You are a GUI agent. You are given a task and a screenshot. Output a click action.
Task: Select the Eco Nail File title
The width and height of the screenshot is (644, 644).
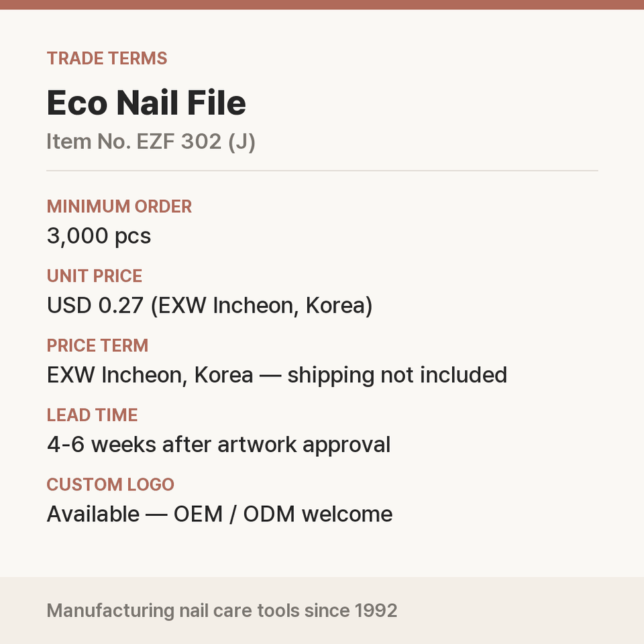click(146, 103)
